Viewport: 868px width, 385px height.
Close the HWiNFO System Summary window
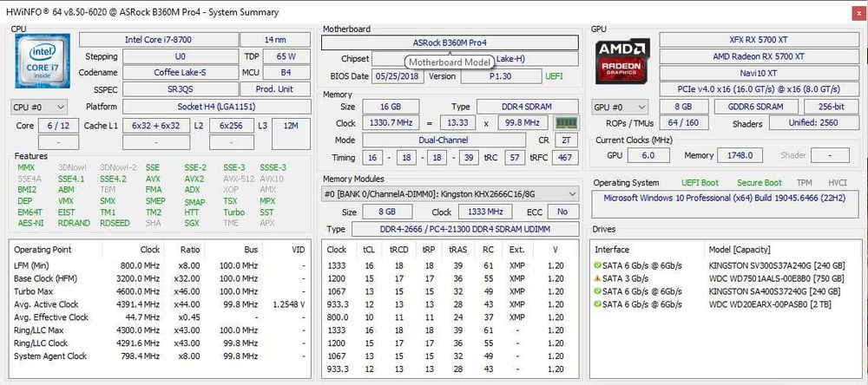[x=858, y=12]
